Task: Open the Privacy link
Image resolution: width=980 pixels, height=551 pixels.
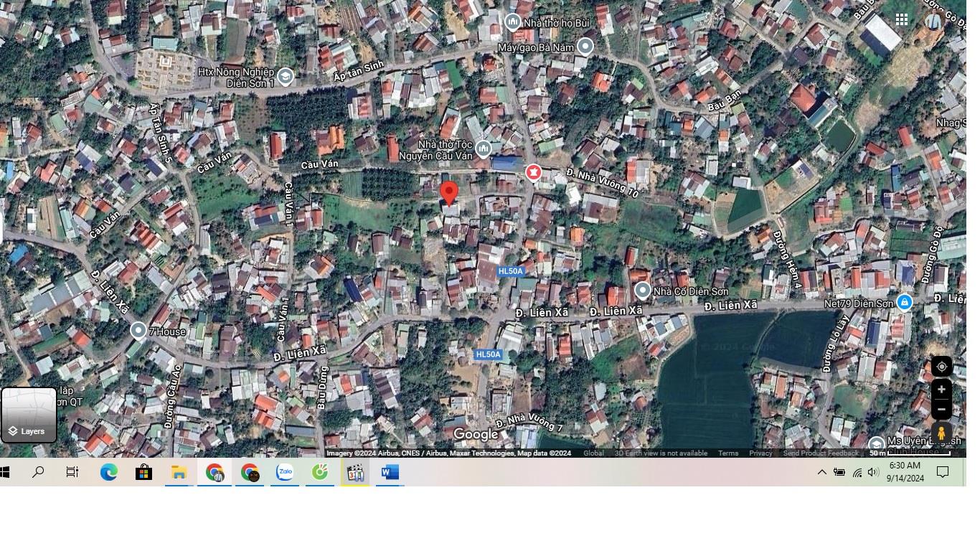Action: (x=760, y=453)
